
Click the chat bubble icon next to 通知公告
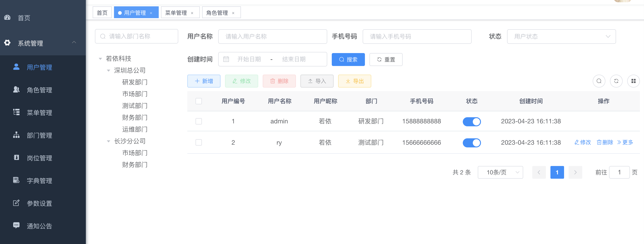coord(16,225)
